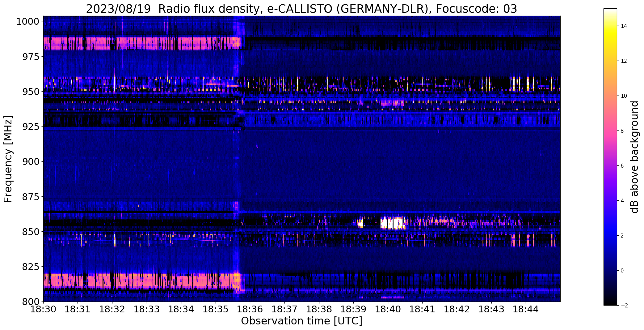Click the 18:42 time tick label
This screenshot has width=644, height=330.
pos(457,309)
